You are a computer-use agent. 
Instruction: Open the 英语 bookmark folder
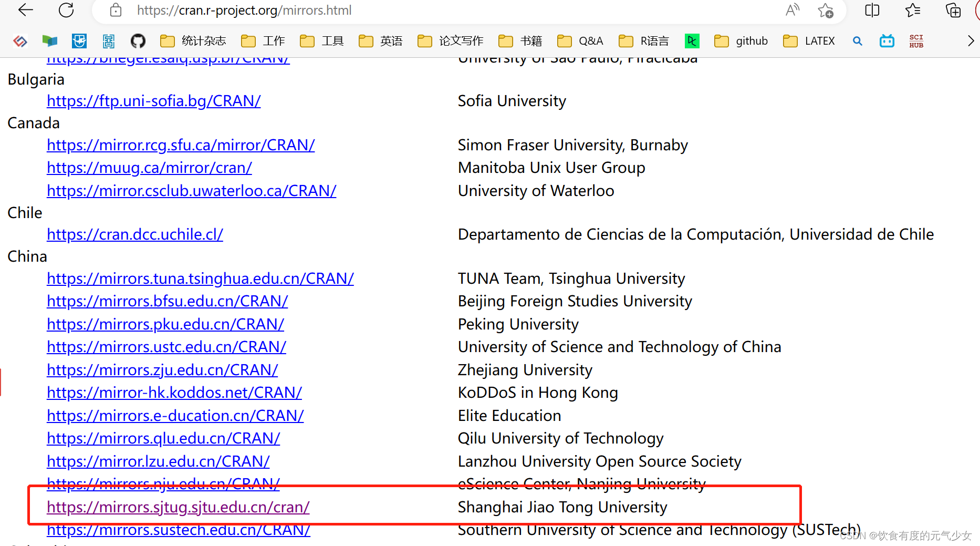[381, 41]
